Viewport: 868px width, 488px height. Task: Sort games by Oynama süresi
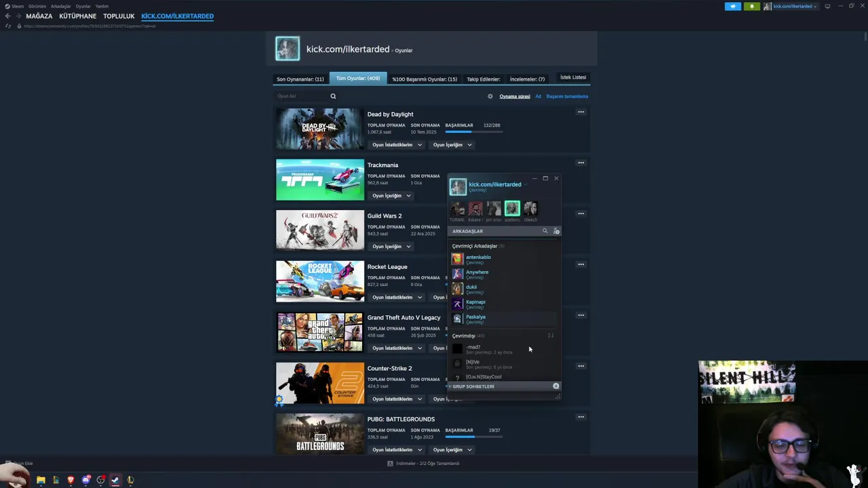pos(515,96)
